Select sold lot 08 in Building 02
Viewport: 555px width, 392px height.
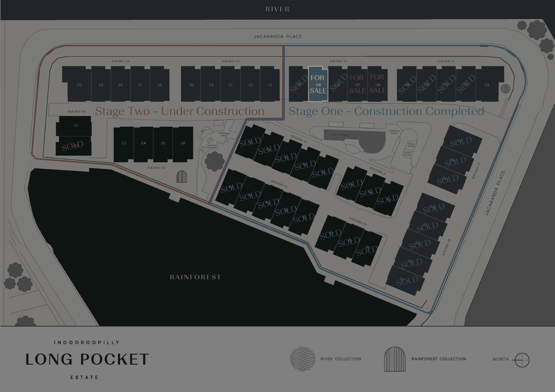[338, 84]
